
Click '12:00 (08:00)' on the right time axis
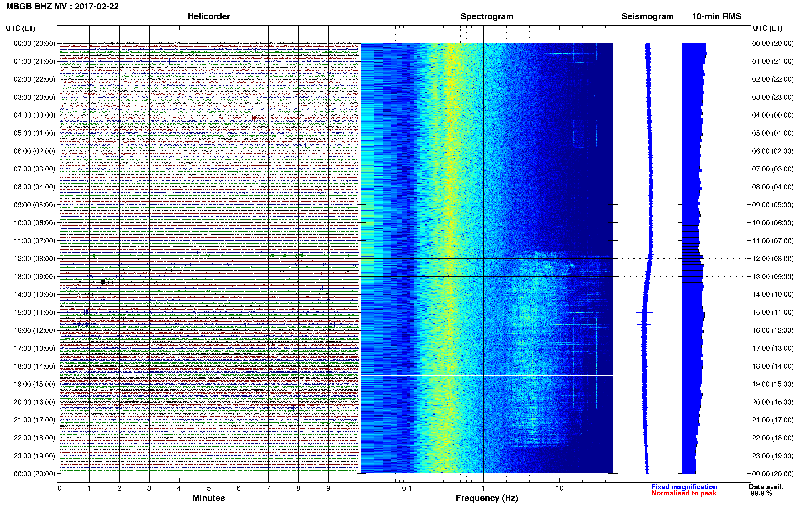pyautogui.click(x=773, y=259)
